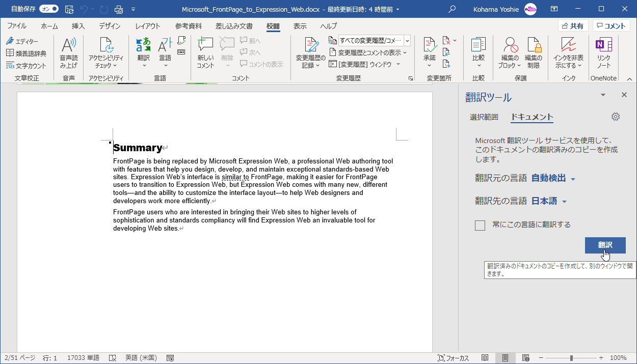Open the ホーム tab

49,26
